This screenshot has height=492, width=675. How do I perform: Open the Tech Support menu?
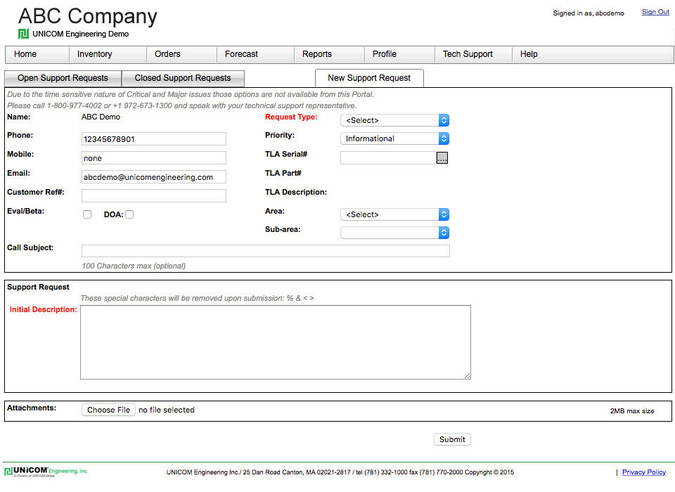coord(473,54)
